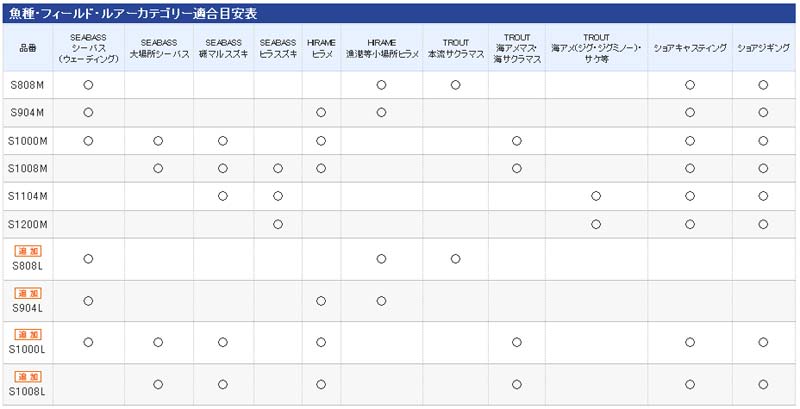
Task: Click S1008M circle under 海アメマス・海サクラマス column
Action: click(x=516, y=168)
